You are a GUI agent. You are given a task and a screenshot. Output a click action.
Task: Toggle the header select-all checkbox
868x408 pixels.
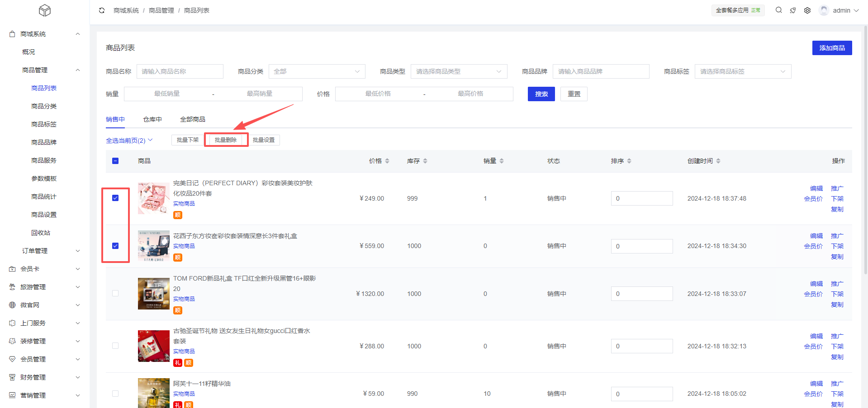coord(115,161)
